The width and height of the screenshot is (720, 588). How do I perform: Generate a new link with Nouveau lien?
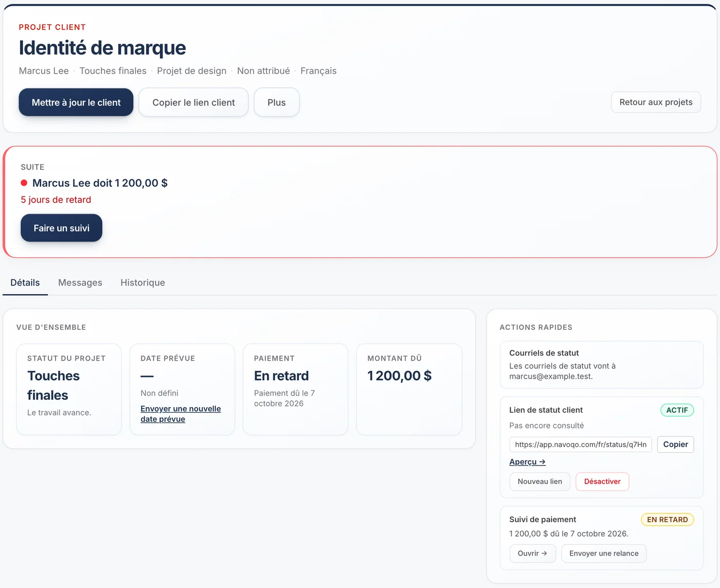[540, 482]
